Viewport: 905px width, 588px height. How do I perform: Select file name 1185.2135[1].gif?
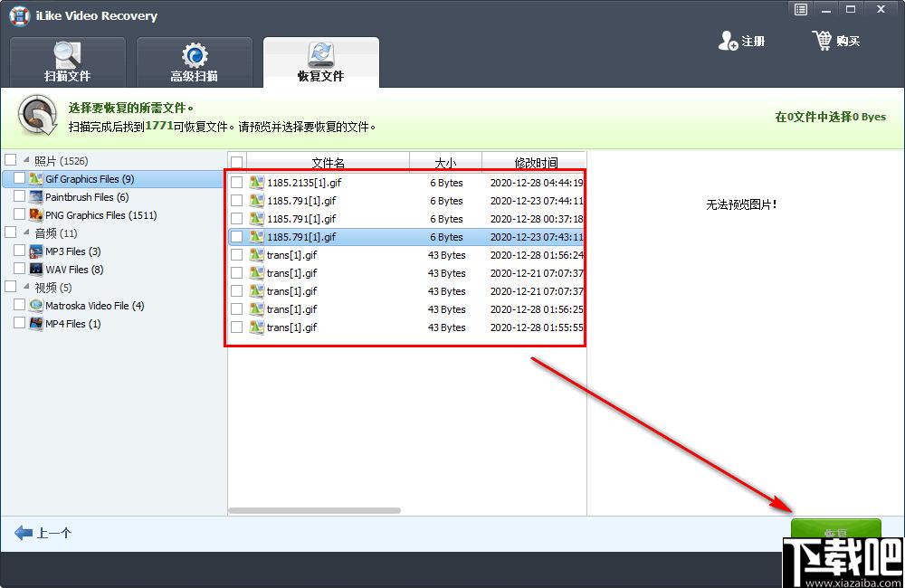304,183
